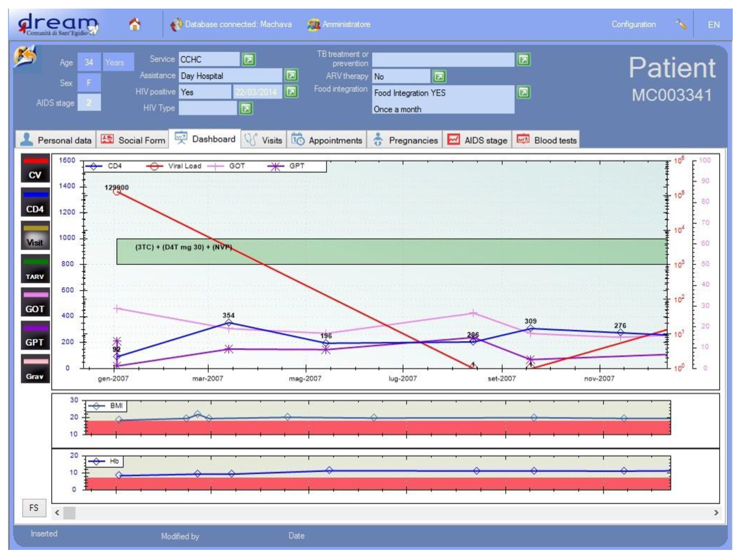This screenshot has height=560, width=739.
Task: Toggle the CV viral load series
Action: coord(35,169)
